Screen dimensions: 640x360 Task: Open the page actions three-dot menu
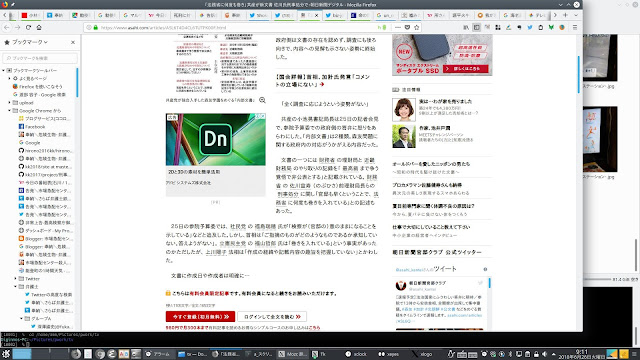(x=398, y=27)
